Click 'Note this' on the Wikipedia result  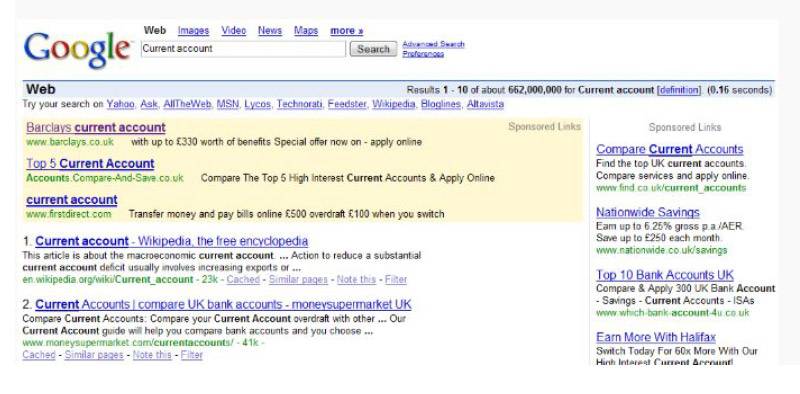coord(356,280)
